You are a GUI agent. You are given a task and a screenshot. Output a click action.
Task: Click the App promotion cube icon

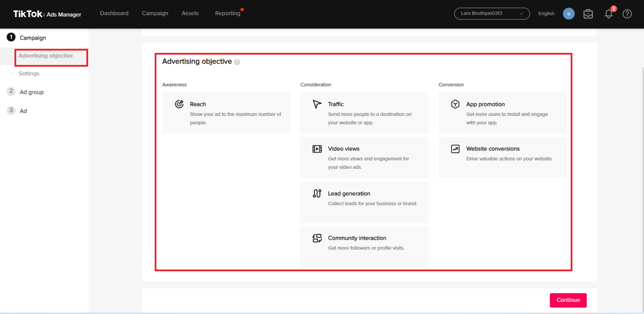(x=455, y=104)
